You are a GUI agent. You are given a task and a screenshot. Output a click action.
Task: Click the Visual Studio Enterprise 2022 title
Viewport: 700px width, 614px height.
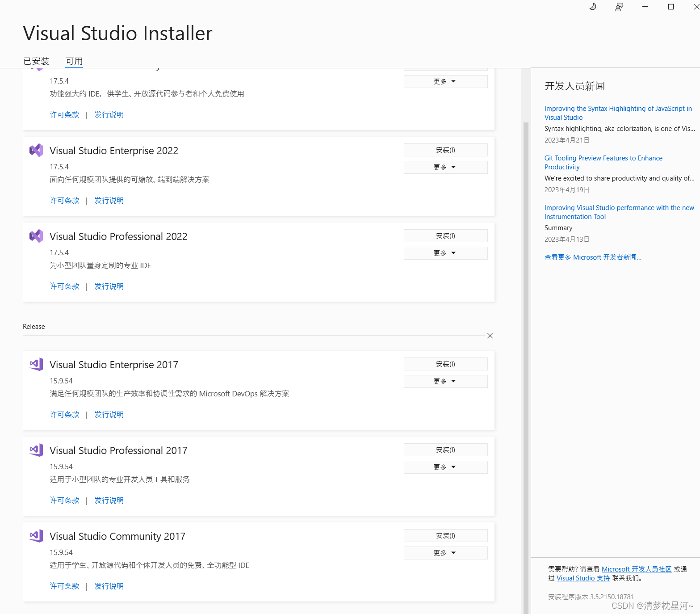(114, 151)
